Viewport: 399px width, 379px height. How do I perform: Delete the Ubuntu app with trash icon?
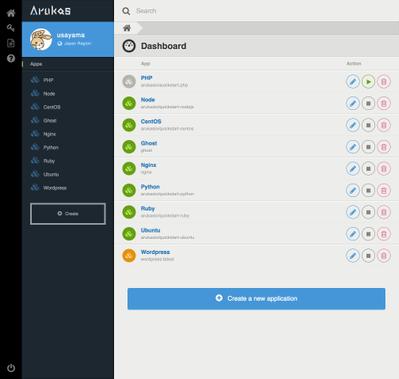384,234
